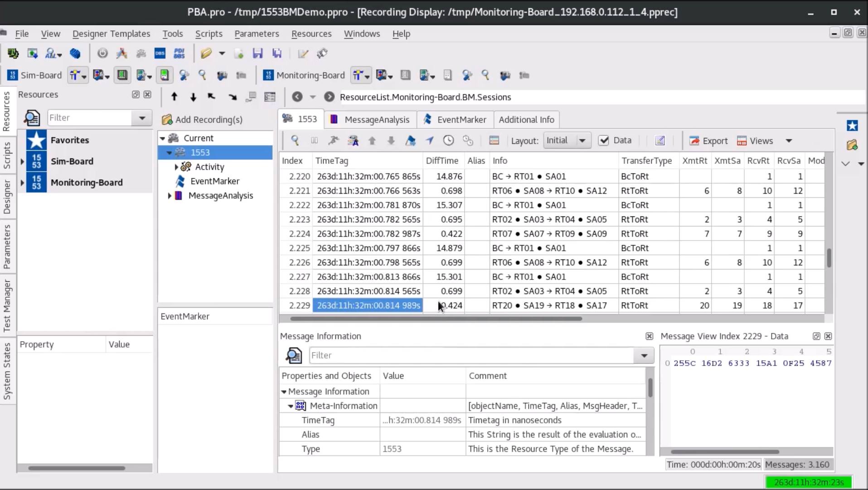Click the power button icon in toolbar

click(102, 54)
